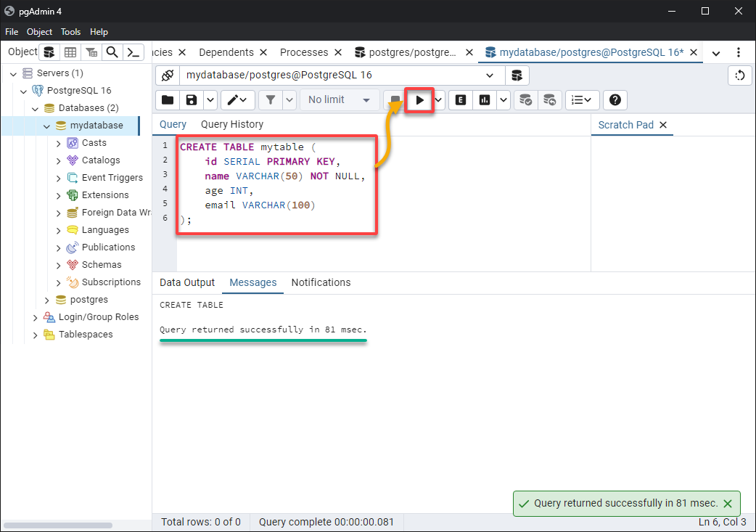The width and height of the screenshot is (756, 532).
Task: Expand the postgres database node
Action: coord(46,300)
